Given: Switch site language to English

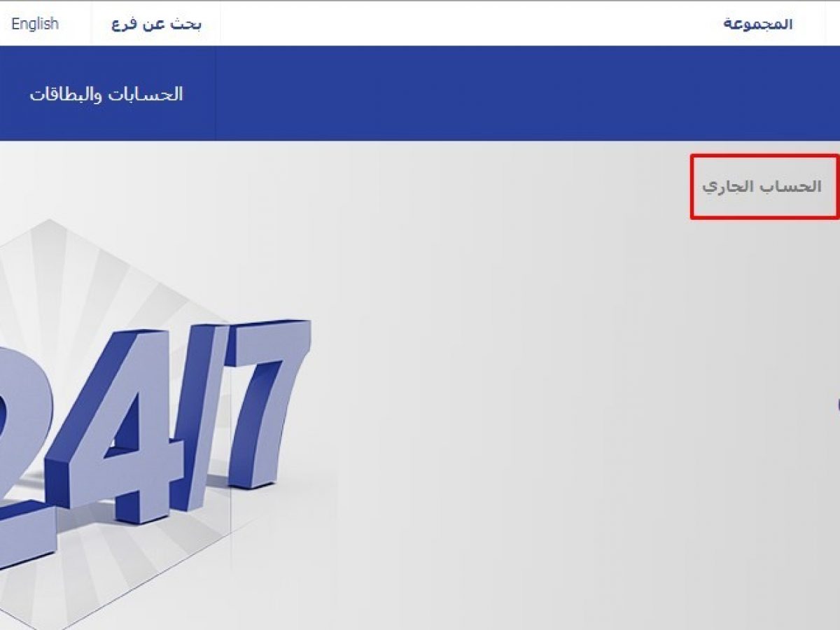Looking at the screenshot, I should 35,24.
